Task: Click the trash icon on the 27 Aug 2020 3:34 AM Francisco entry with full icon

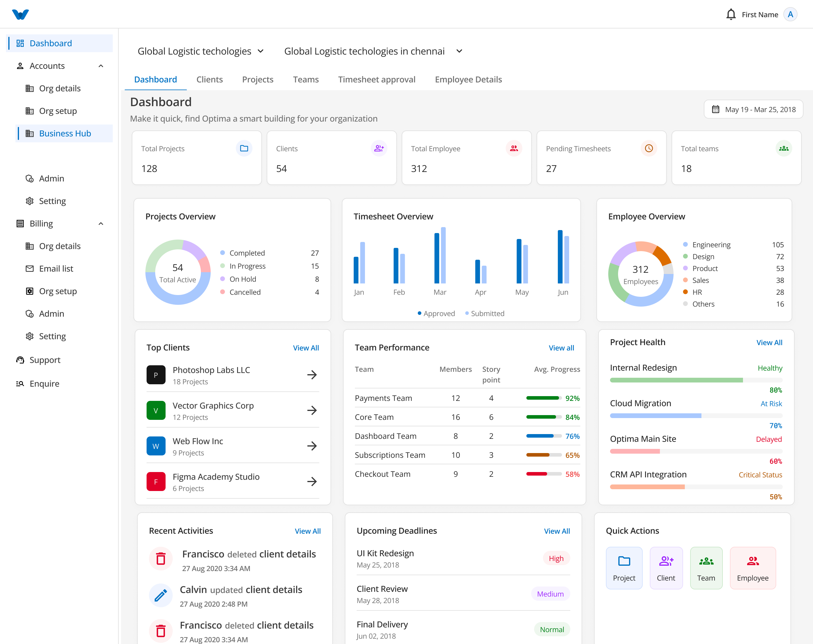Action: pos(161,559)
